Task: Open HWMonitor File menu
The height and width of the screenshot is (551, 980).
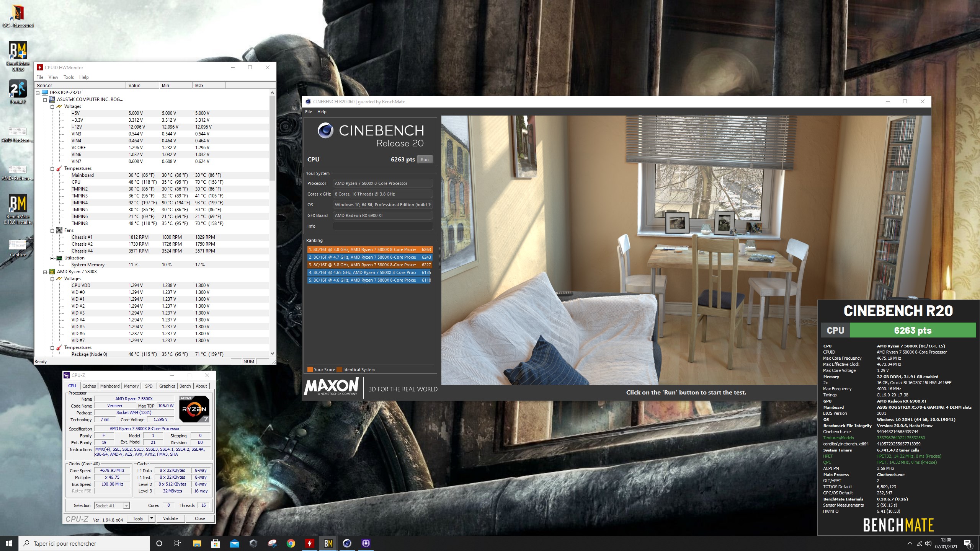Action: point(40,77)
